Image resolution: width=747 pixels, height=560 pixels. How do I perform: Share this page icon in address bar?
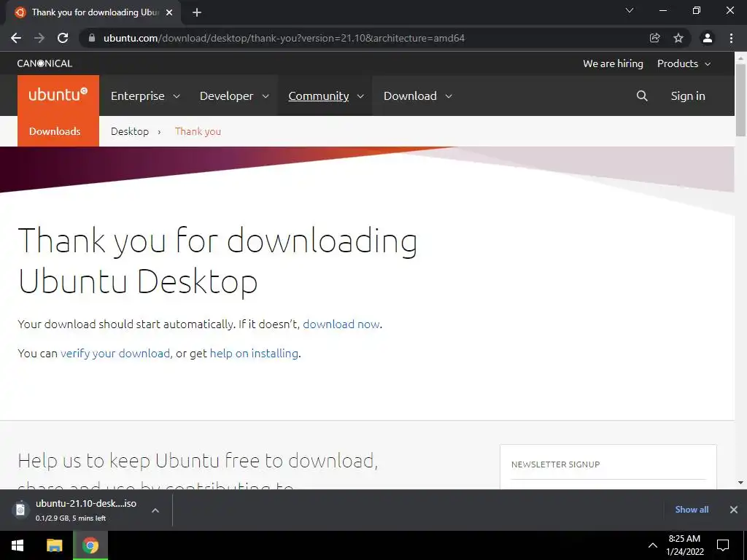pyautogui.click(x=655, y=38)
